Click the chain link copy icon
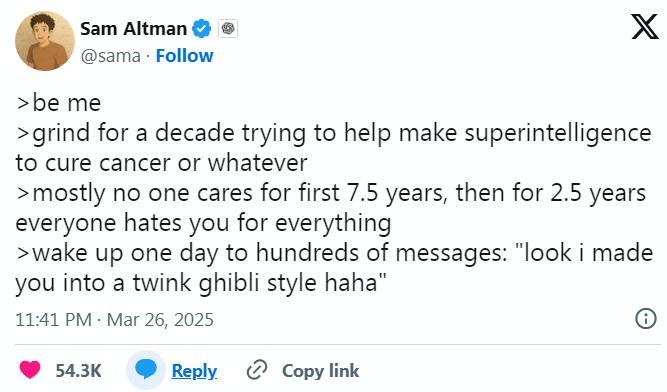 [257, 370]
